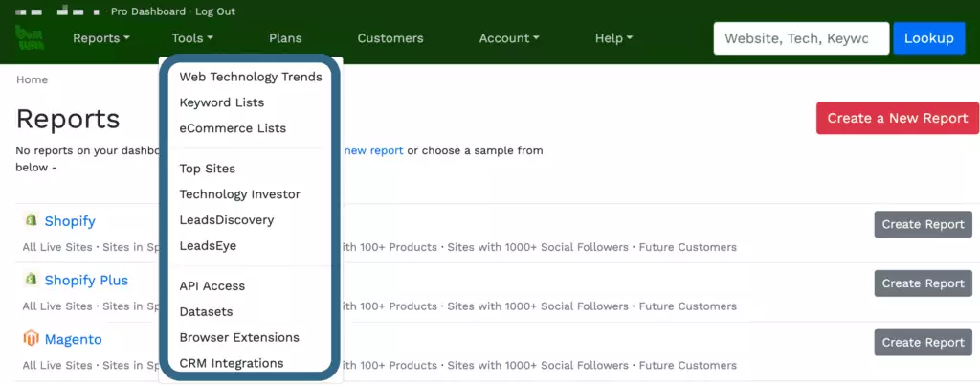
Task: Open LeadsEye tool
Action: (208, 245)
